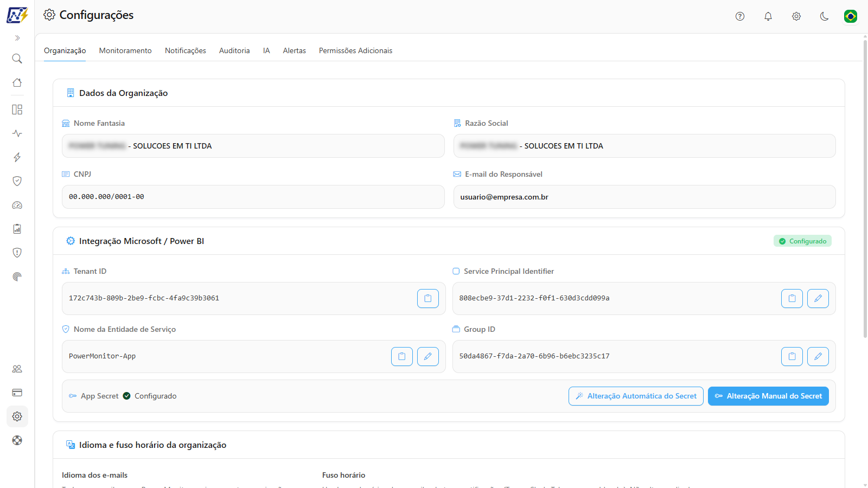Switch to the Monitoramento tab

click(125, 50)
